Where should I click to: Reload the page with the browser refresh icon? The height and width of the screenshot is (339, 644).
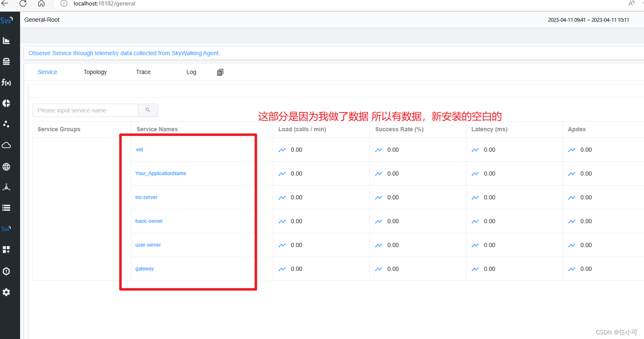tap(23, 4)
